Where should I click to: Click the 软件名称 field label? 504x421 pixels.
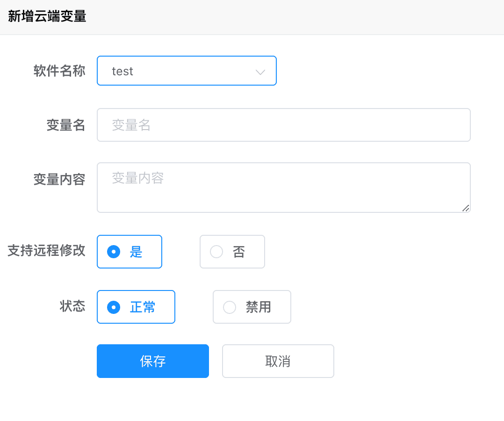click(59, 71)
